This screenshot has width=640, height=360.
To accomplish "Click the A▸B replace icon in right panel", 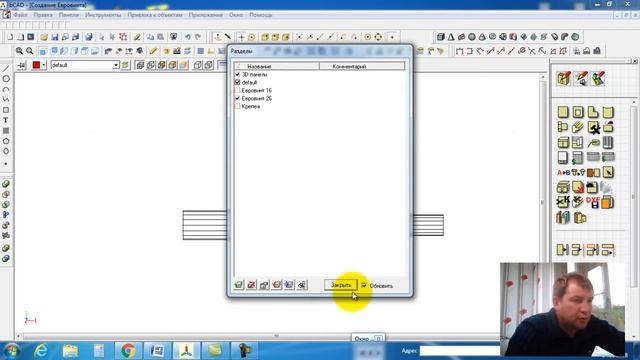I will 563,173.
